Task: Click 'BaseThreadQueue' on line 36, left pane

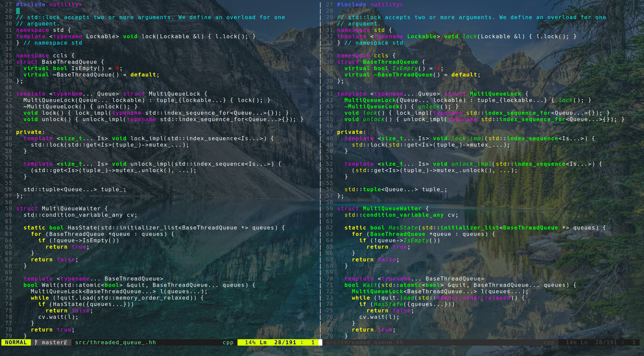Action: [x=69, y=62]
